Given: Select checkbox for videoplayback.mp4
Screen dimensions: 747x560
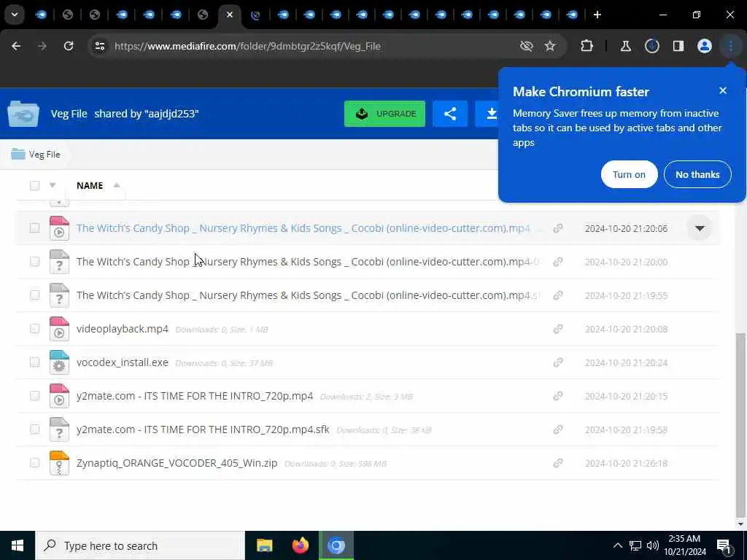Looking at the screenshot, I should point(35,329).
